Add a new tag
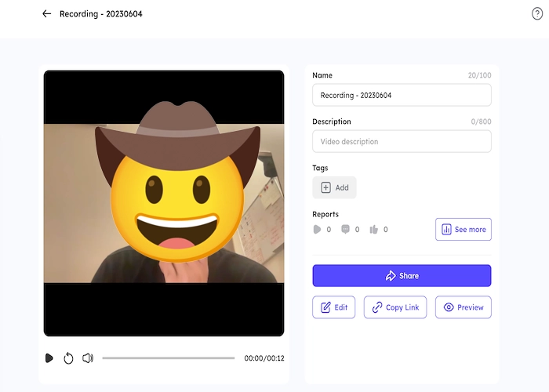The image size is (549, 392). 334,187
